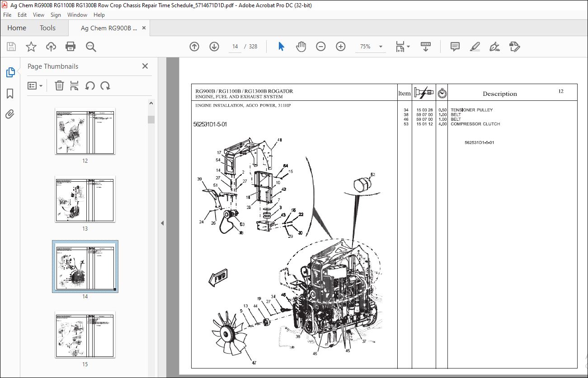Click the Read mode keyboard icon
The width and height of the screenshot is (588, 378).
tap(425, 47)
